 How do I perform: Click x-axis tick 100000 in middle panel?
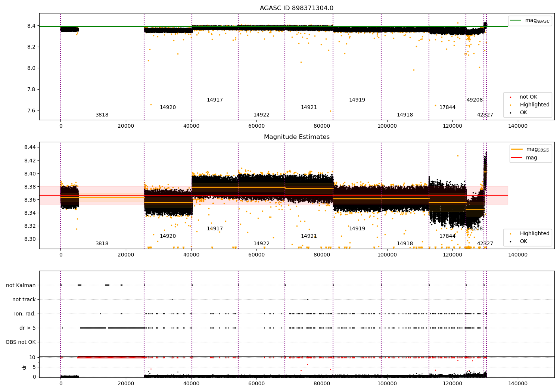pos(387,255)
